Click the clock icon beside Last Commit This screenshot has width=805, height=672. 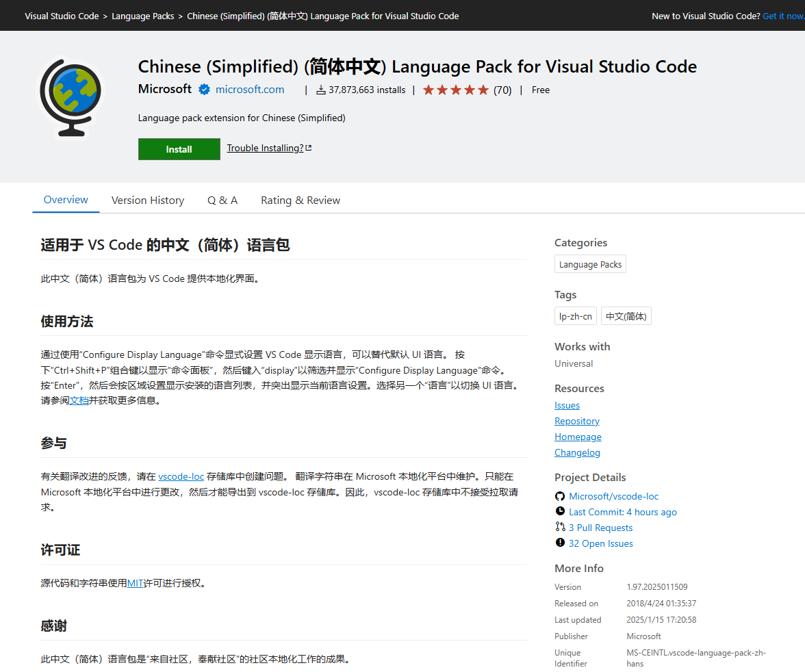560,511
